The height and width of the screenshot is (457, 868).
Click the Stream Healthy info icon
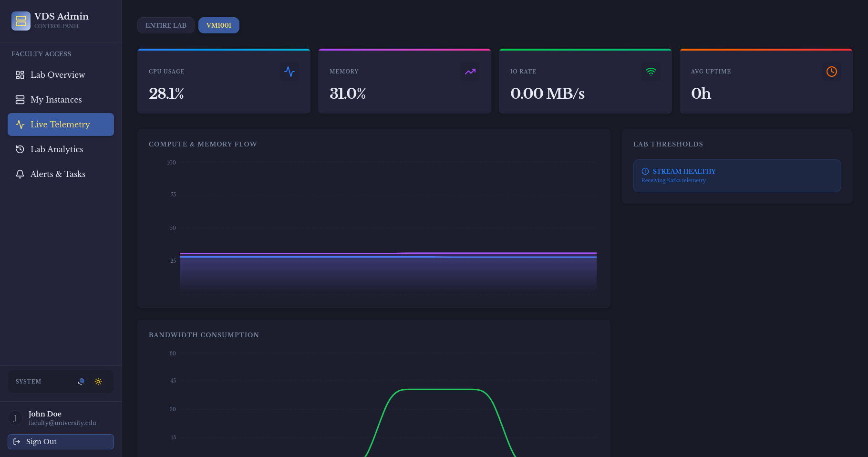(x=645, y=171)
